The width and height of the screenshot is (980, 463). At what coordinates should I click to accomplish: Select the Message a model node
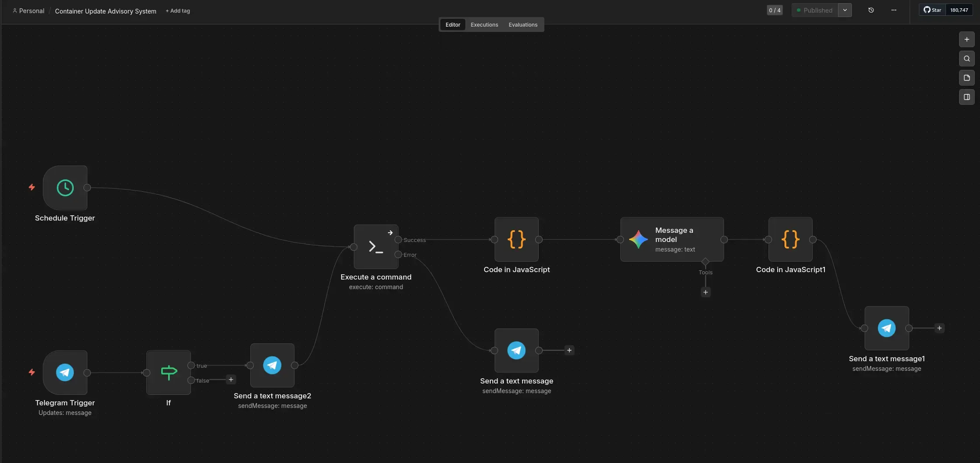click(x=671, y=239)
